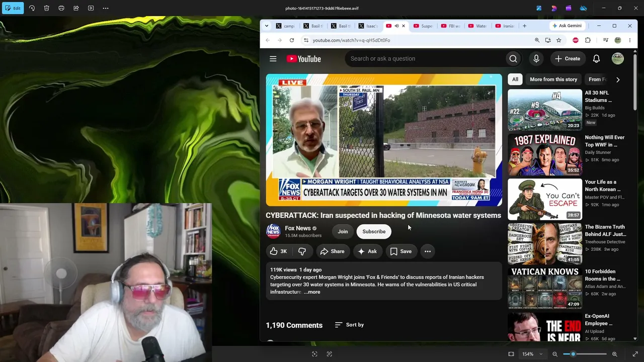644x362 pixels.
Task: Delete the photo with the trash icon
Action: [46, 8]
